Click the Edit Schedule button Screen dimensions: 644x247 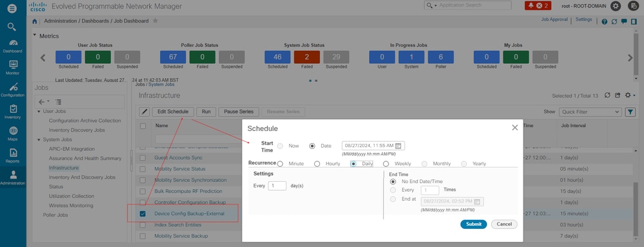(x=173, y=112)
